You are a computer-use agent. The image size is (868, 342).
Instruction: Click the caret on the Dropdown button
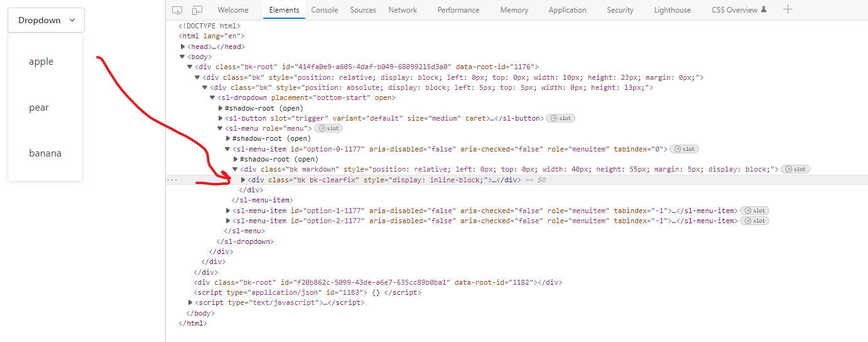tap(72, 20)
